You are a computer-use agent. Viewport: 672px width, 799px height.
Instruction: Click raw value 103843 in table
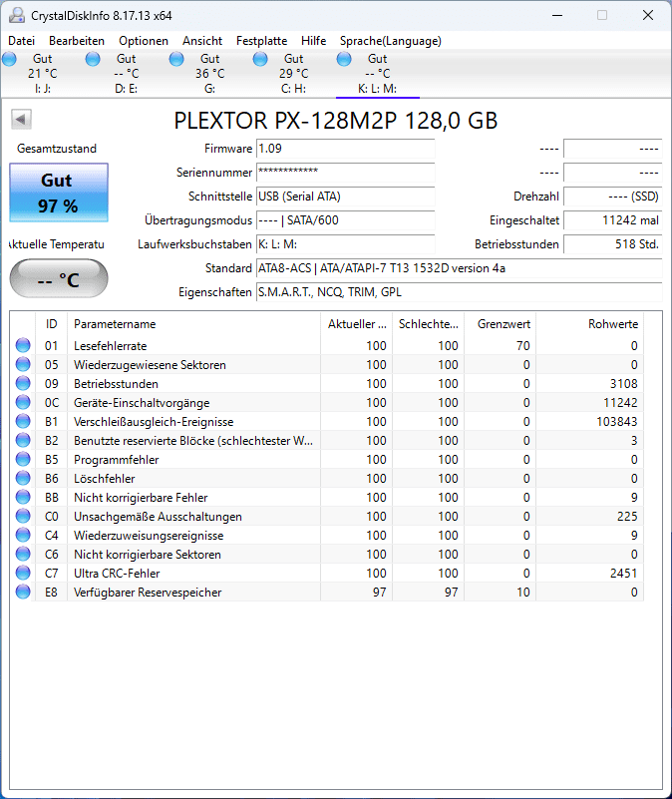(x=617, y=422)
